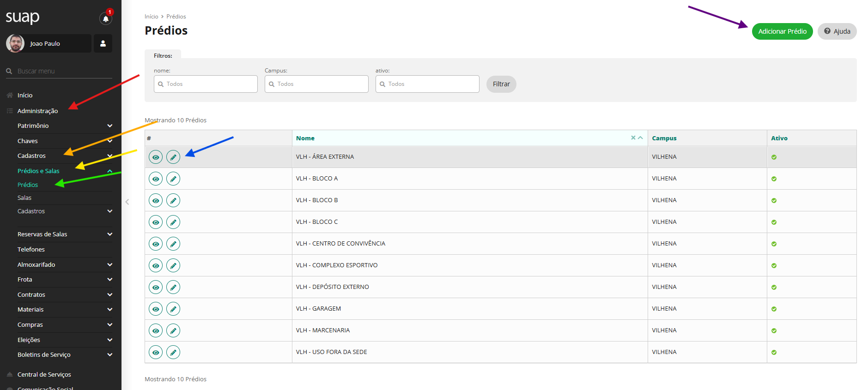Click the Adicionar Prédio button
868x390 pixels.
pyautogui.click(x=782, y=31)
